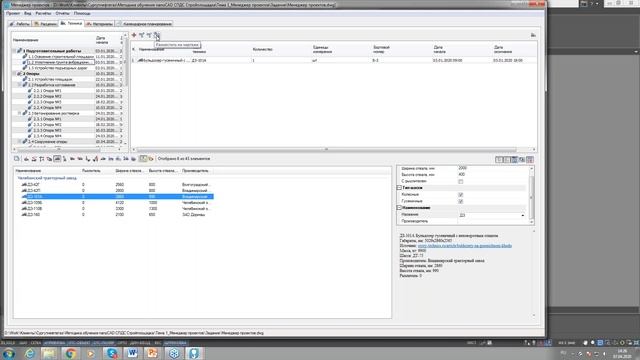Open the 'Помощь' menu

pos(82,13)
